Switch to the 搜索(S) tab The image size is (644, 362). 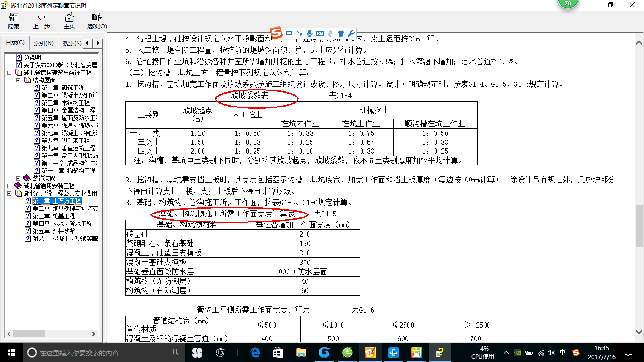(72, 43)
